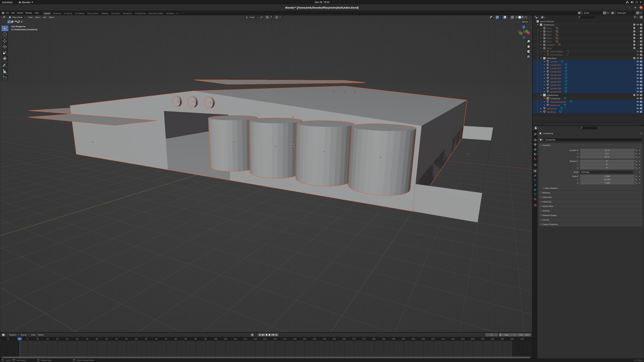Open the Tool properties tab
The height and width of the screenshot is (362, 644).
[535, 134]
